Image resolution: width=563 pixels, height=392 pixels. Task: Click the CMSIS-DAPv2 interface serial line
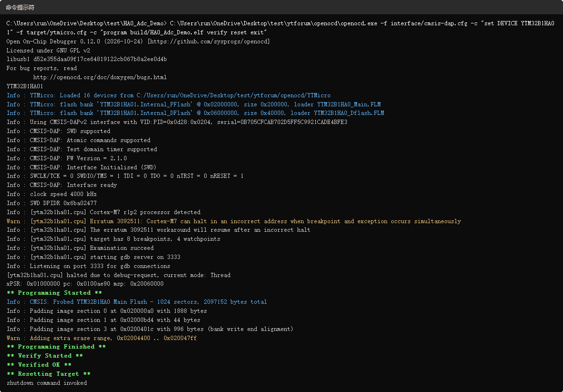click(177, 122)
